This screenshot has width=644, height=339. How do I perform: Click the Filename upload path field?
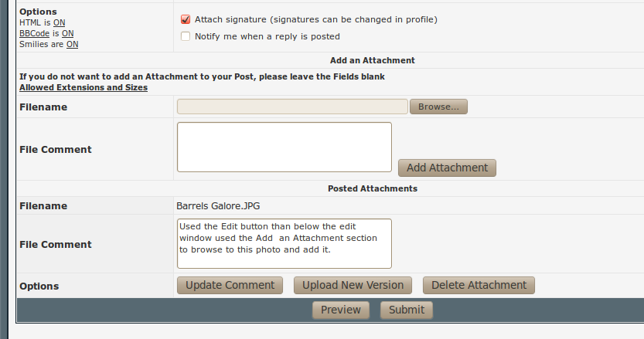point(292,107)
